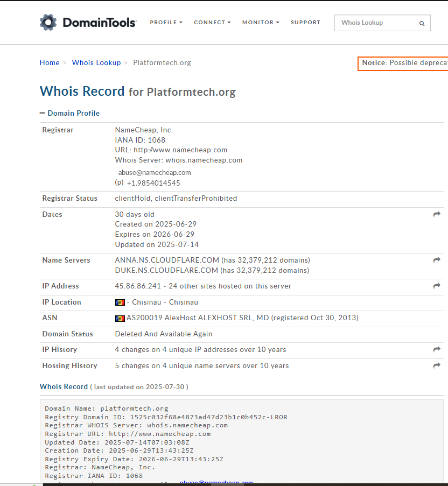This screenshot has height=486, width=448.
Task: Click the share arrow in Dates row
Action: coord(437,214)
